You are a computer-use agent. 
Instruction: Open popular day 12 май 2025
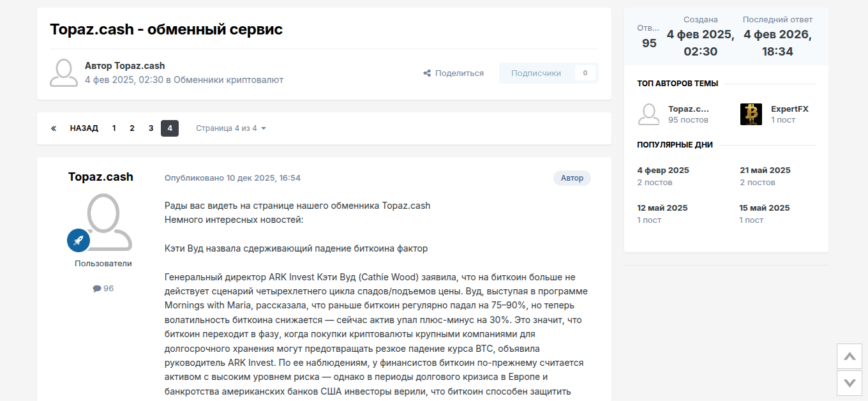coord(662,208)
